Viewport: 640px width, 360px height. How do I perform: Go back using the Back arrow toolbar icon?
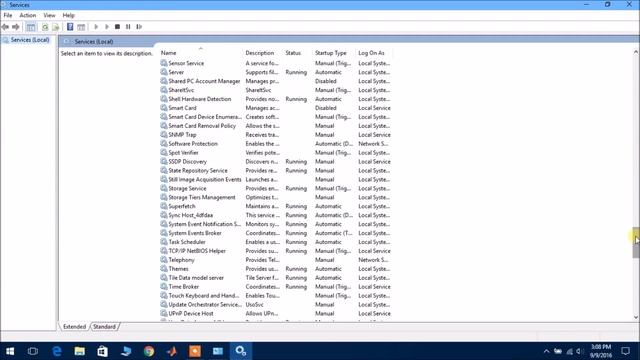5,27
